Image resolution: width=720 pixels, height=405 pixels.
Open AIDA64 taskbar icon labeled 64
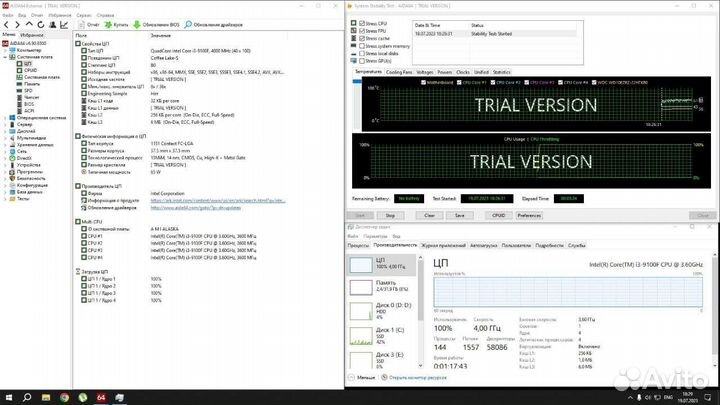[x=101, y=398]
